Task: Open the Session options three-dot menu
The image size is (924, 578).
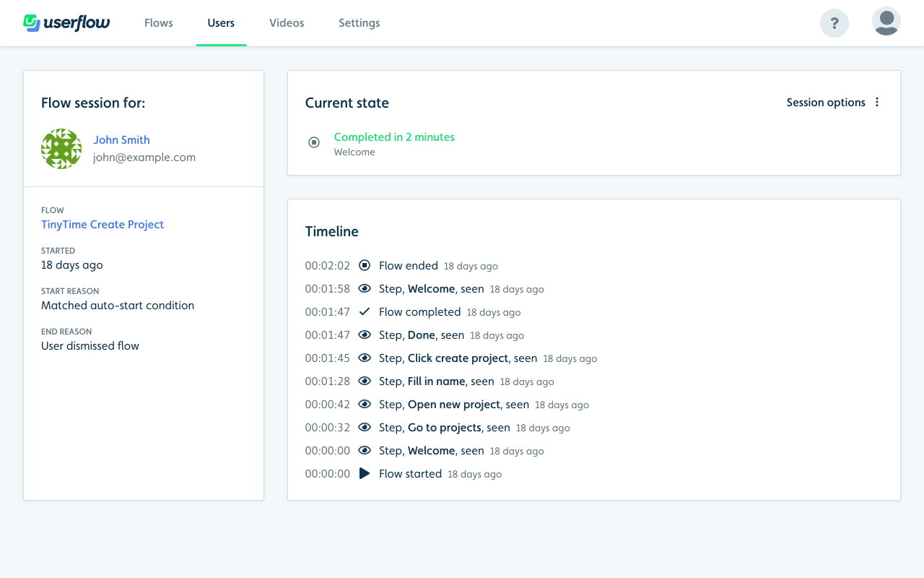Action: 877,103
